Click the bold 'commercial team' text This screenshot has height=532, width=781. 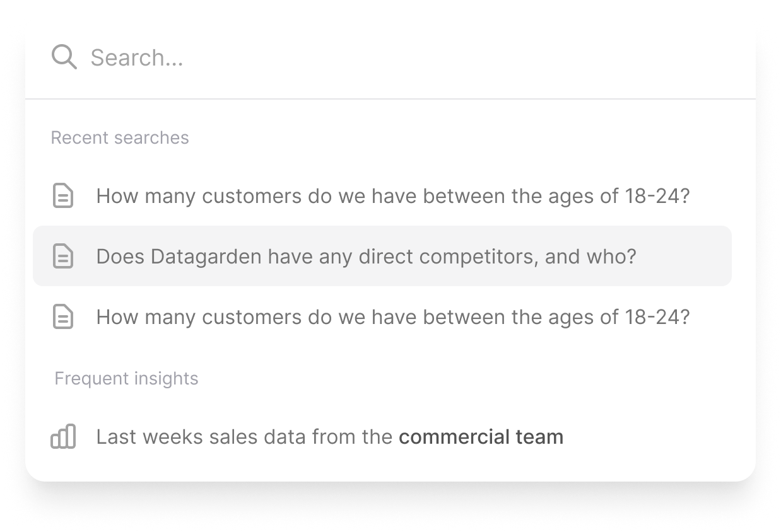[x=481, y=436]
